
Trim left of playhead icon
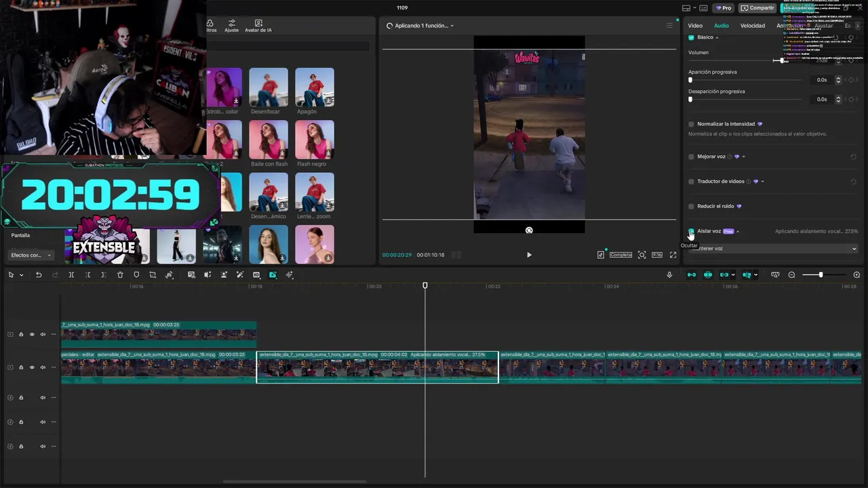click(x=87, y=274)
